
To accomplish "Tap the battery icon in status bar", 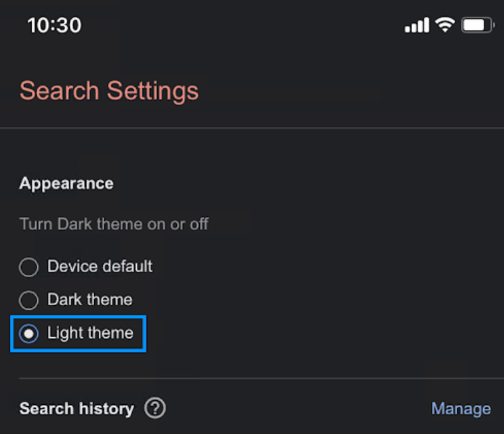I will [477, 26].
